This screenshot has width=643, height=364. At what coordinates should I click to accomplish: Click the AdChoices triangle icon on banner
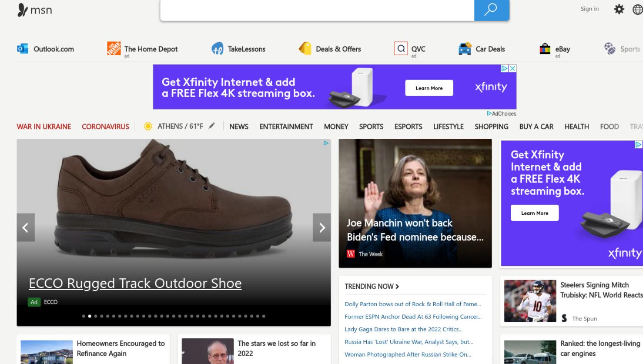click(x=505, y=68)
